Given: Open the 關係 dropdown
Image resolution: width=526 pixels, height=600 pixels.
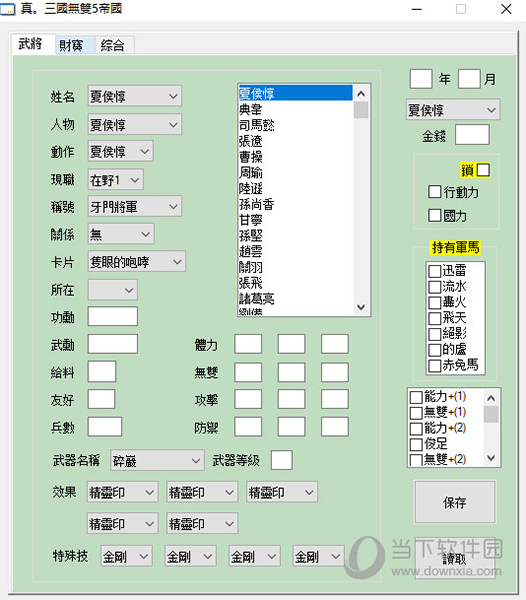Looking at the screenshot, I should point(121,234).
